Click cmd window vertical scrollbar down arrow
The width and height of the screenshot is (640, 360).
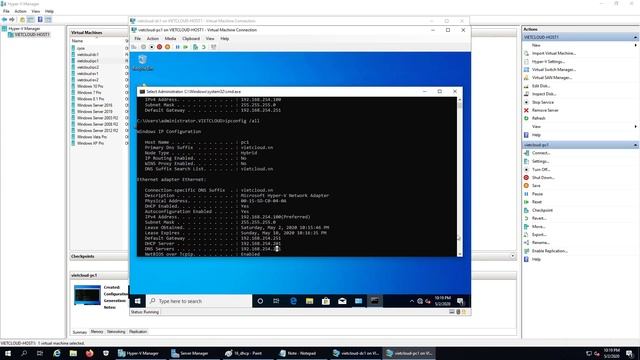click(x=460, y=254)
